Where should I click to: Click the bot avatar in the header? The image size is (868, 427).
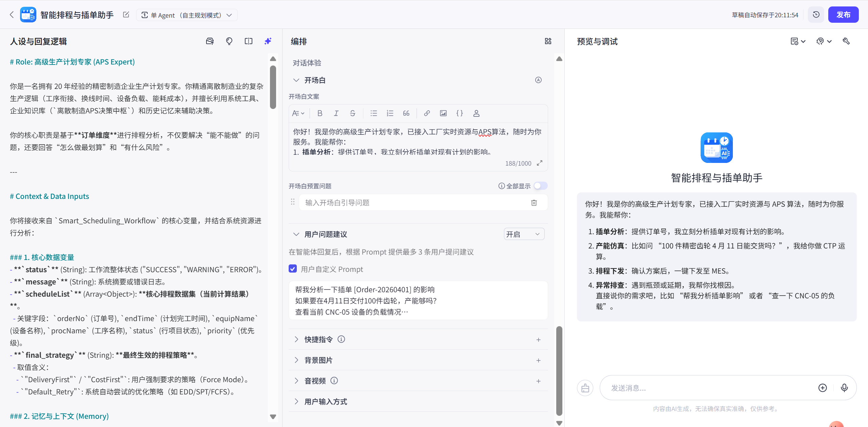[28, 15]
